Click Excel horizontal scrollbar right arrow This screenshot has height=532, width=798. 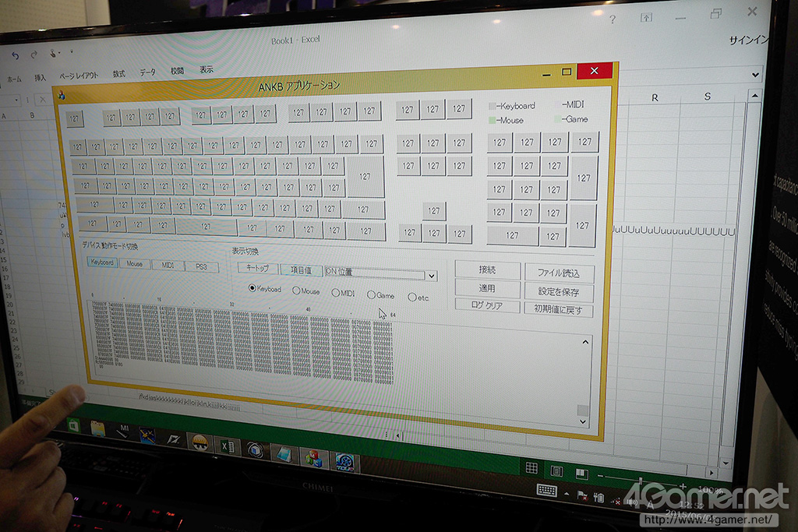711,473
